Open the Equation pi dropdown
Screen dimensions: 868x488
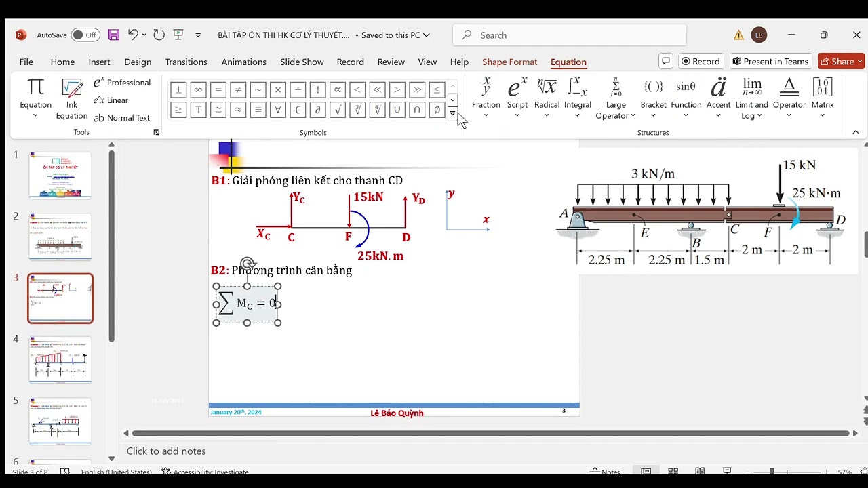click(35, 98)
